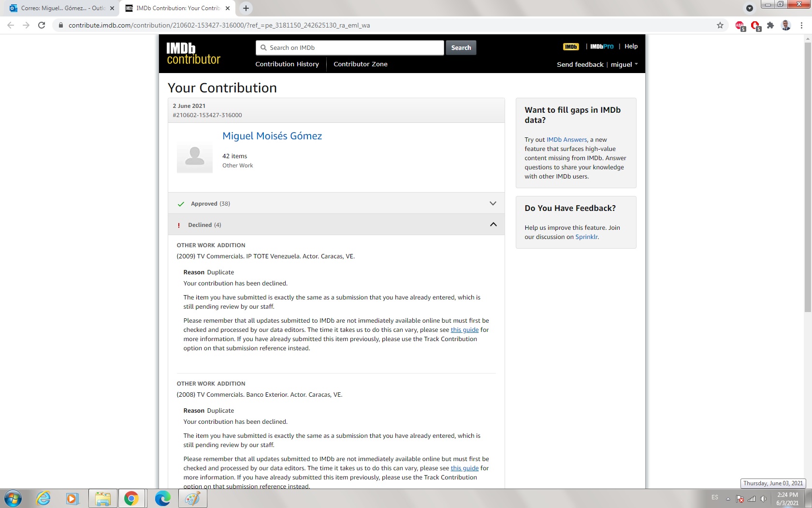Collapse the Declined (4) section
Image resolution: width=812 pixels, height=508 pixels.
coord(493,224)
